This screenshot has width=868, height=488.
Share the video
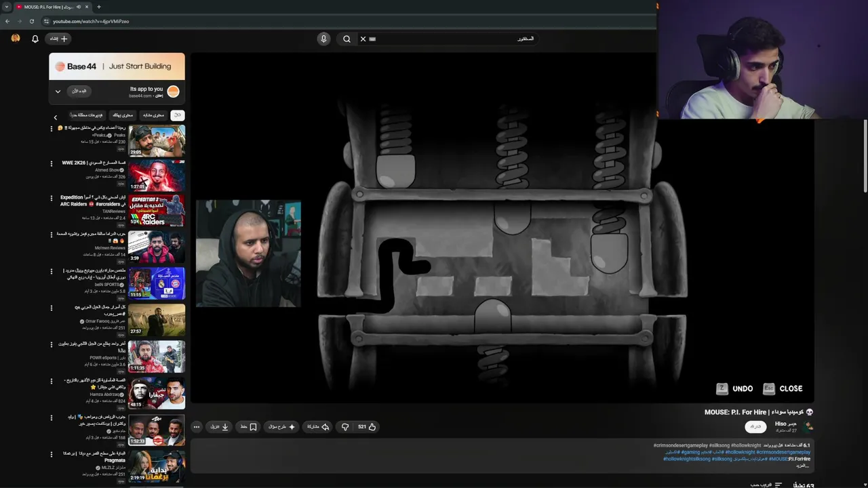tap(318, 427)
